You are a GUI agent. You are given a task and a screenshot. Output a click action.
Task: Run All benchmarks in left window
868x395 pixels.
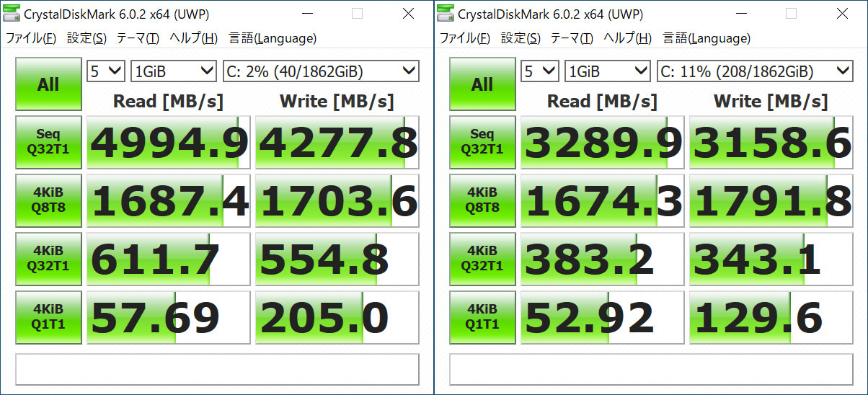[48, 84]
